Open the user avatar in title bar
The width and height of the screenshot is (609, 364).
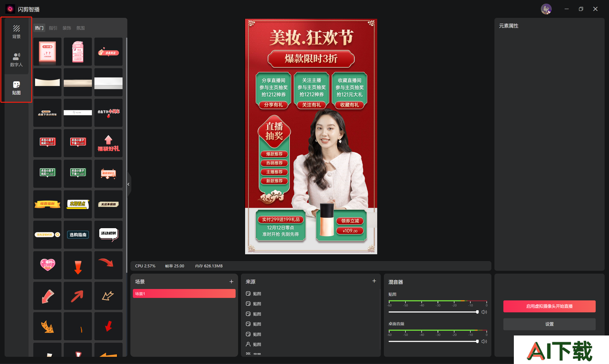click(x=546, y=9)
